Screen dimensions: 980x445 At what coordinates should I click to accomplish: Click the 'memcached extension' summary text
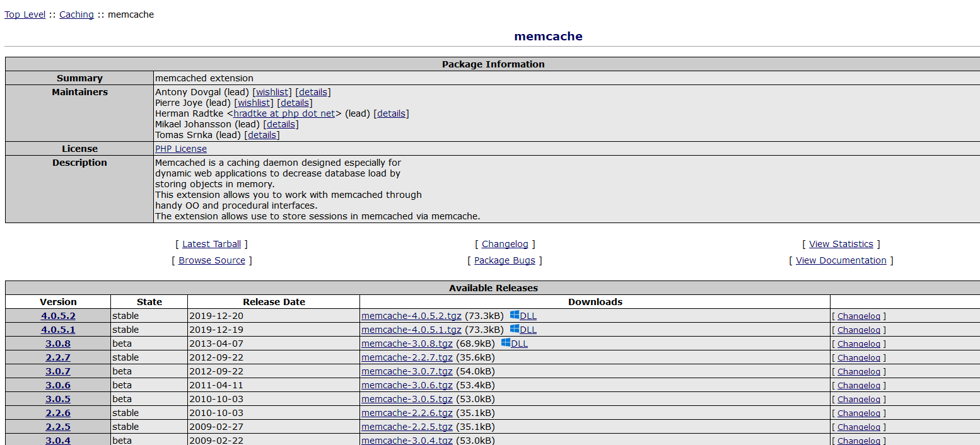coord(204,78)
